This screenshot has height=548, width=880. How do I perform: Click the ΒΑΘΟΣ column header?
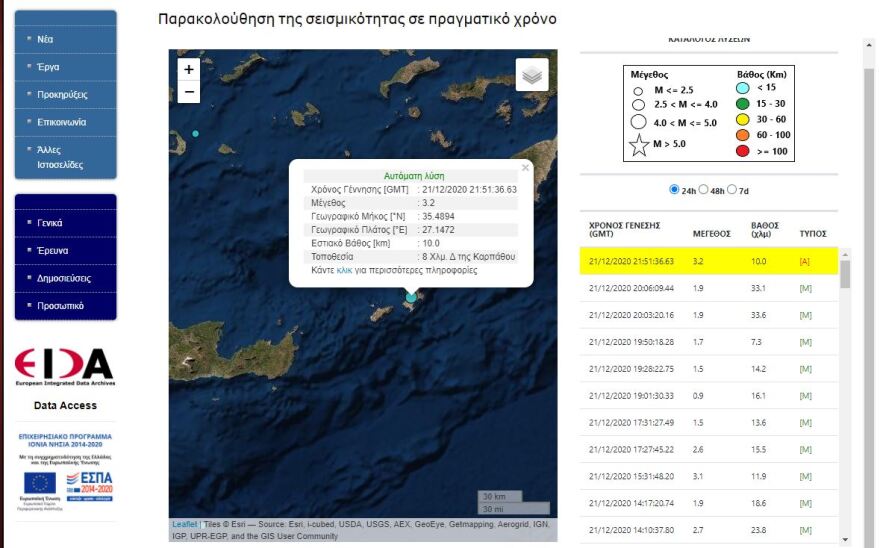point(764,229)
